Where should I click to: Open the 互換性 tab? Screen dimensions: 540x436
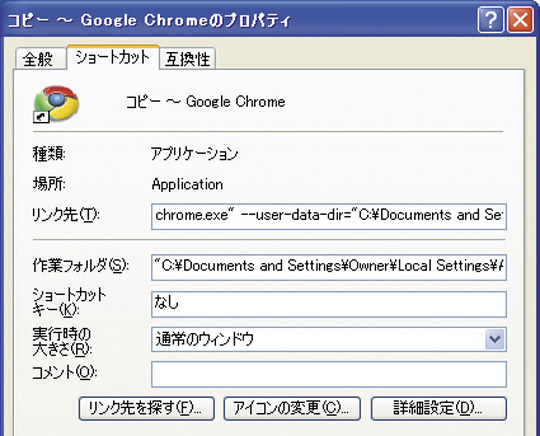click(x=188, y=59)
